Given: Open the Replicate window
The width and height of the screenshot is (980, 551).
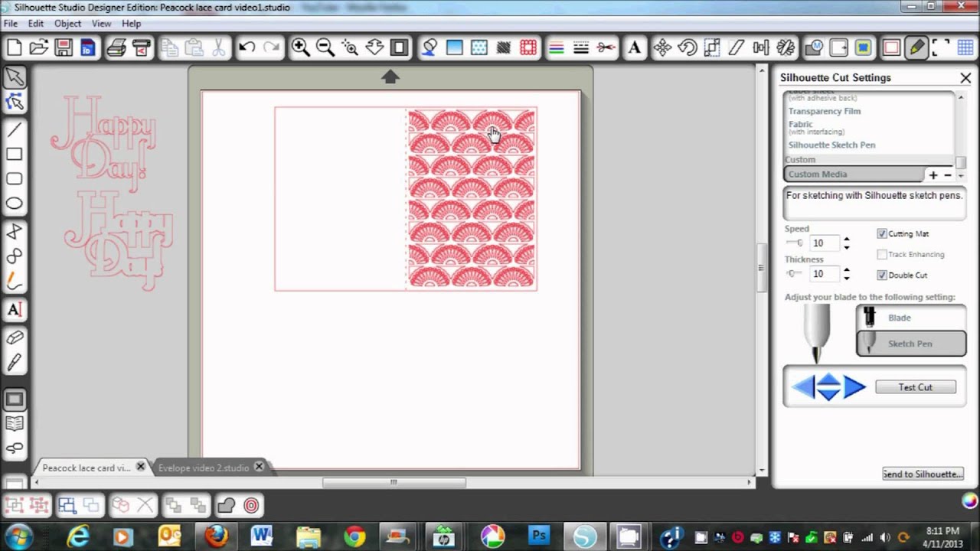Looking at the screenshot, I should 786,47.
